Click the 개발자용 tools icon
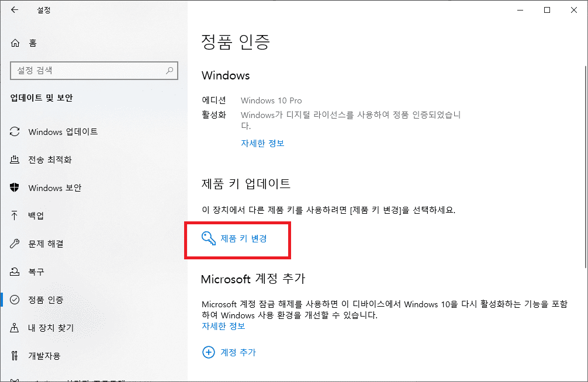 click(x=15, y=355)
